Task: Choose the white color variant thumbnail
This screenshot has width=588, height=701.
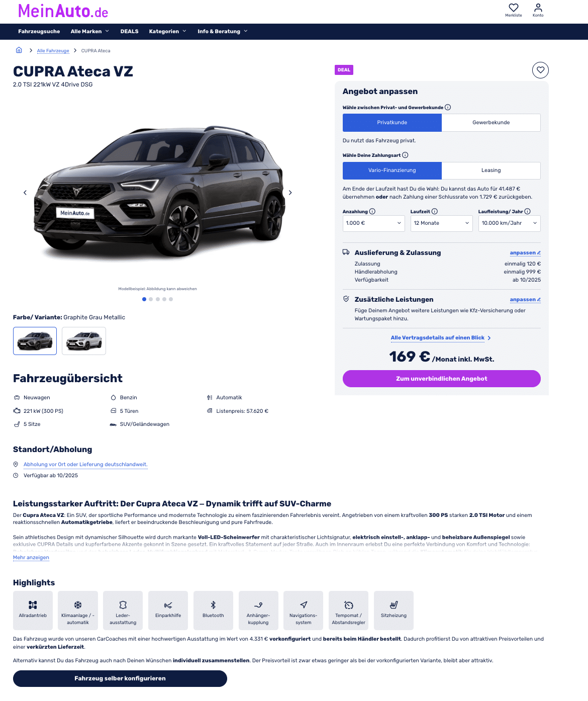Action: coord(84,341)
